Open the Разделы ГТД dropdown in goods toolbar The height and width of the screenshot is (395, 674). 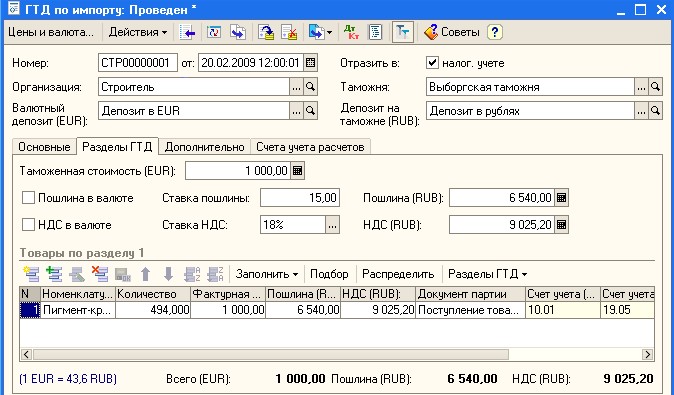click(487, 274)
